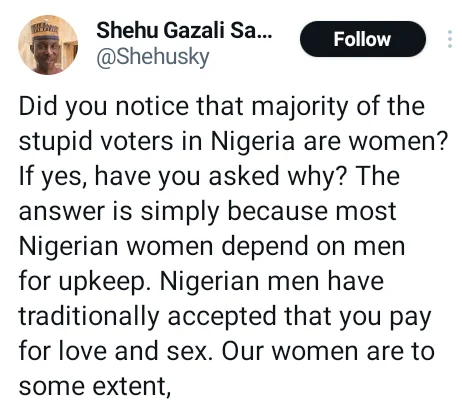Click the line 'answer is simply because most'
The width and height of the screenshot is (462, 405).
(x=208, y=212)
